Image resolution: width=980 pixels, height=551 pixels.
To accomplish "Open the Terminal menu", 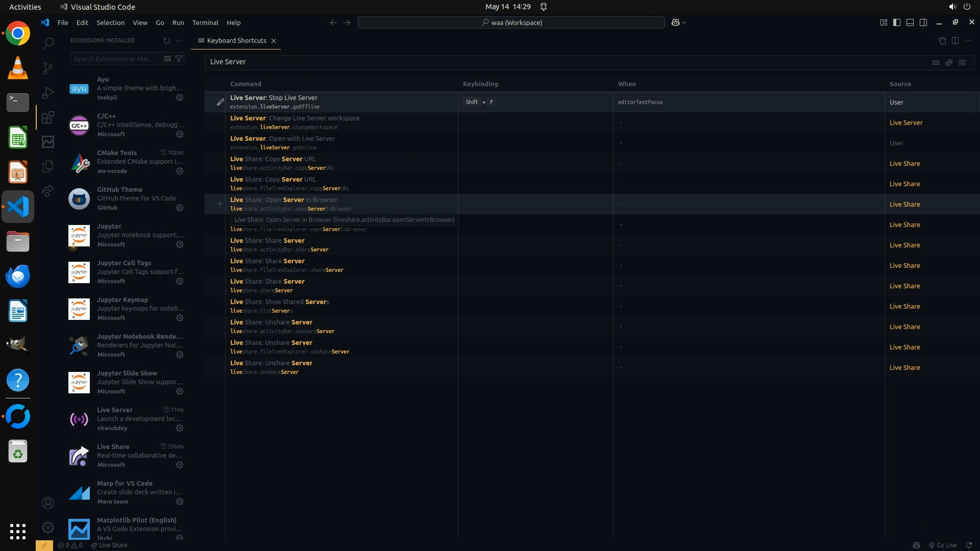I will point(205,22).
